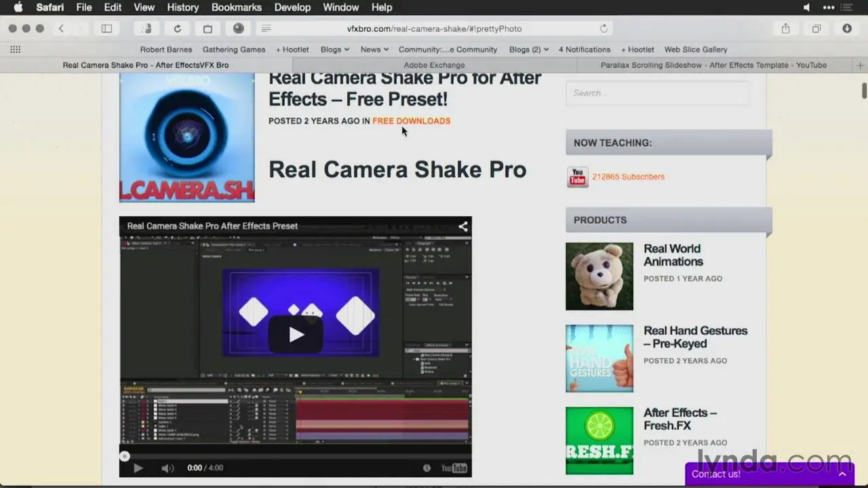This screenshot has height=488, width=868.
Task: Open the Edit menu
Action: coord(113,7)
